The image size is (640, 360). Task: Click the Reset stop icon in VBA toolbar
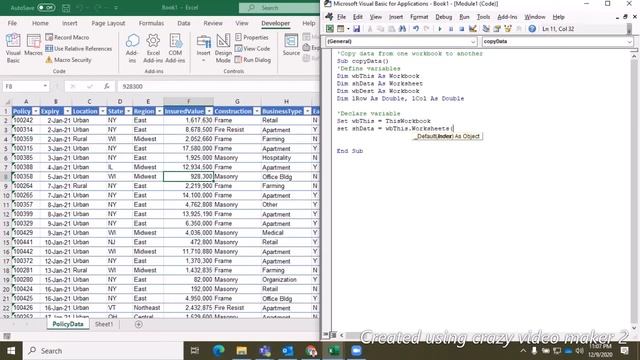coord(461,29)
